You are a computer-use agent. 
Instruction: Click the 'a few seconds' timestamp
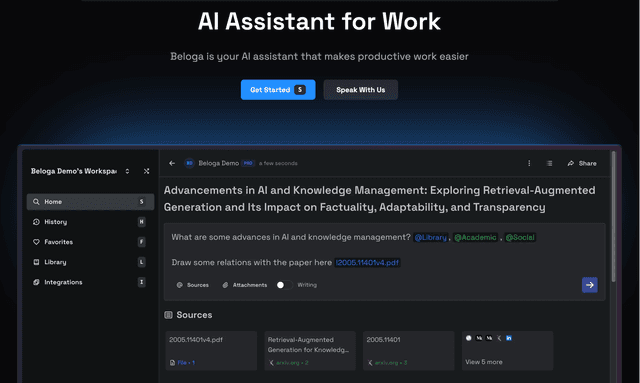click(278, 163)
